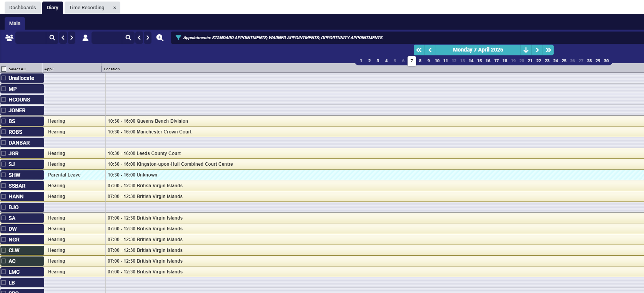Go to previous person with left chevron

(x=139, y=38)
